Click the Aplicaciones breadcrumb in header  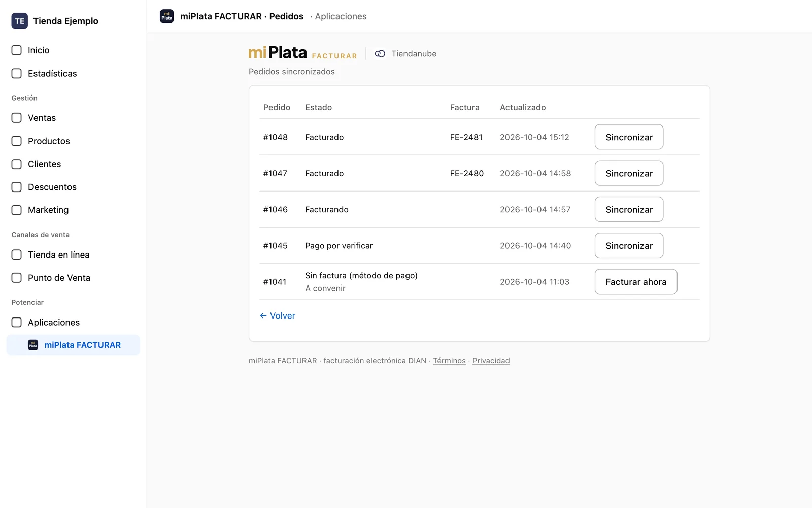click(x=341, y=16)
